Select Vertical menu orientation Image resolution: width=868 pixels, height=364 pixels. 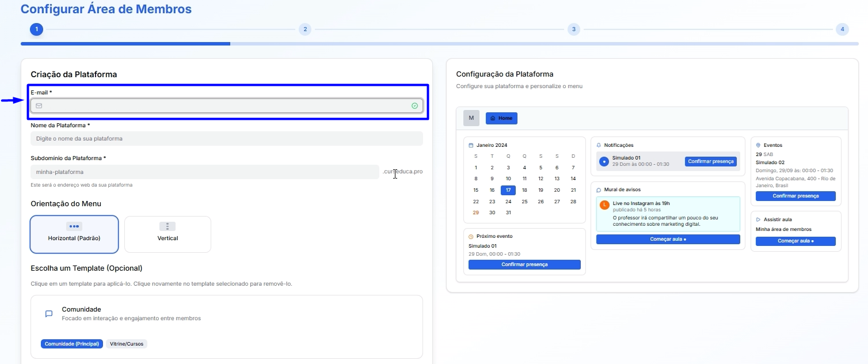pos(167,234)
